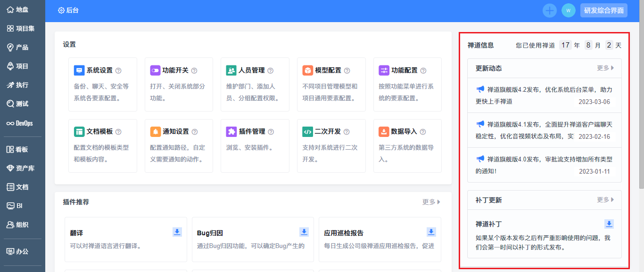Open the 人员管理 people icon
The height and width of the screenshot is (272, 644).
coord(231,71)
